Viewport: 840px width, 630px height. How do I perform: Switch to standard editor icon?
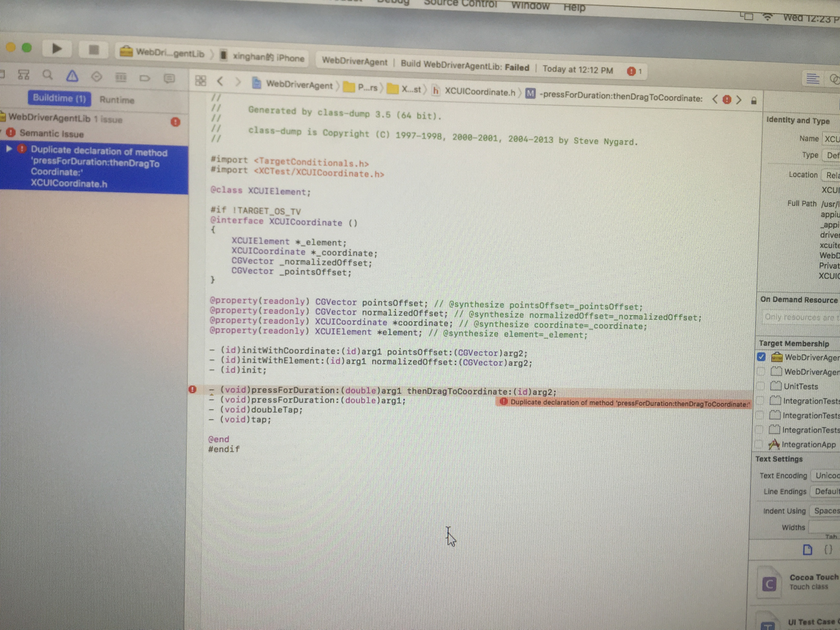[812, 79]
